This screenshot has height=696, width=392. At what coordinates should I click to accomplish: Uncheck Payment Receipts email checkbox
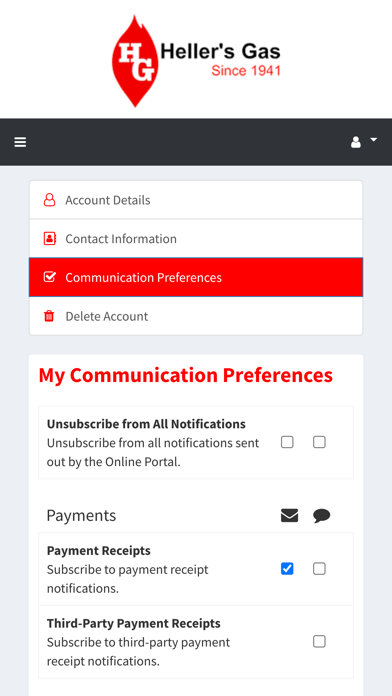287,569
